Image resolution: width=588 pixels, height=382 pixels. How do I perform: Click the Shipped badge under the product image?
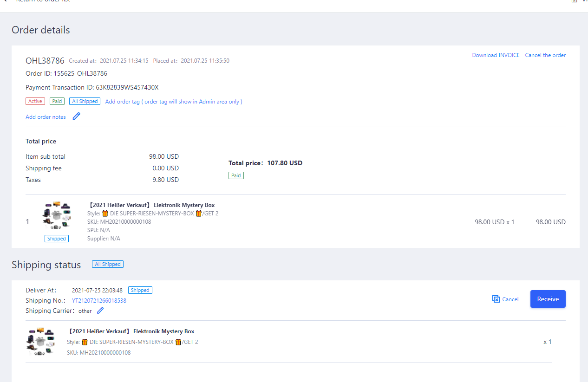click(x=57, y=239)
